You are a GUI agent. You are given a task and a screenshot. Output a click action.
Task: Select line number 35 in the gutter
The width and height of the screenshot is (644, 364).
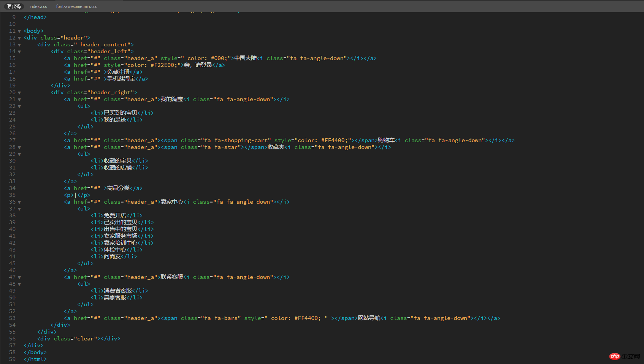point(13,195)
